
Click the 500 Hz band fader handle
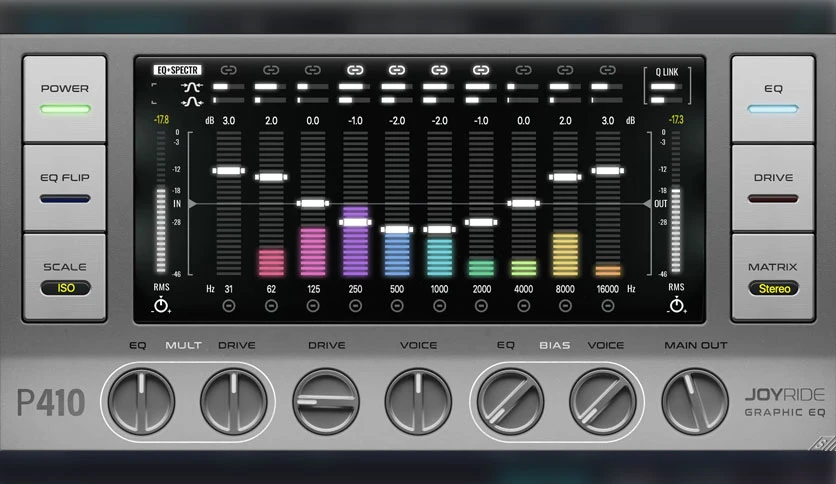pyautogui.click(x=397, y=230)
